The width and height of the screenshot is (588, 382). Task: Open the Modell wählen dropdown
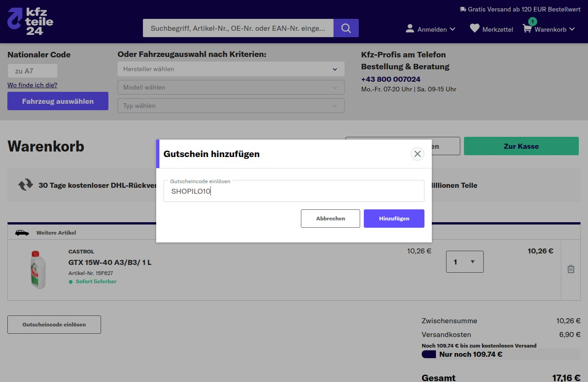(231, 87)
